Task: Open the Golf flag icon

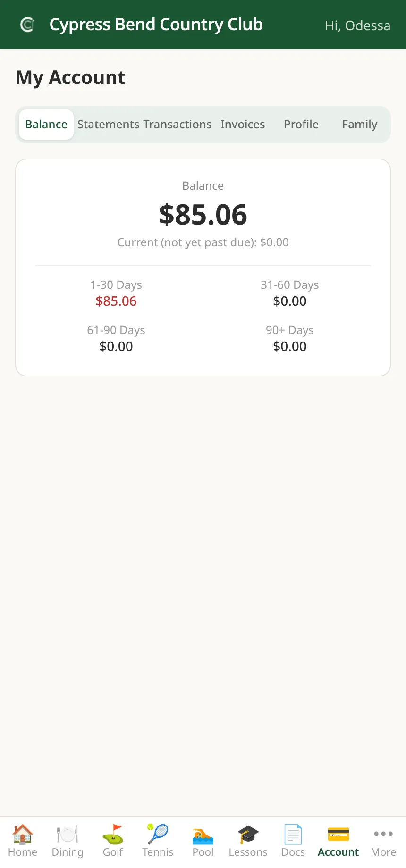Action: (x=113, y=835)
